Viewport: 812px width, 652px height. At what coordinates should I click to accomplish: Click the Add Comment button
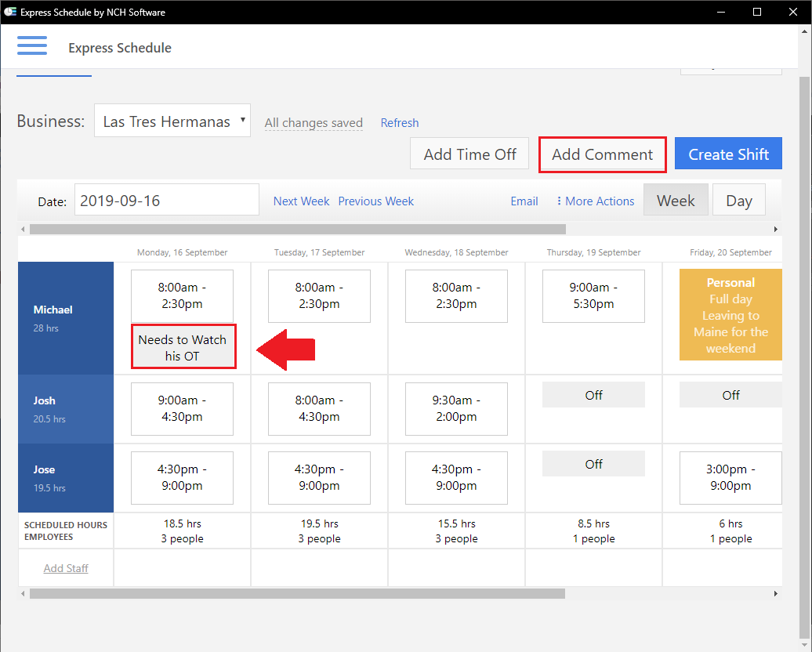(602, 154)
